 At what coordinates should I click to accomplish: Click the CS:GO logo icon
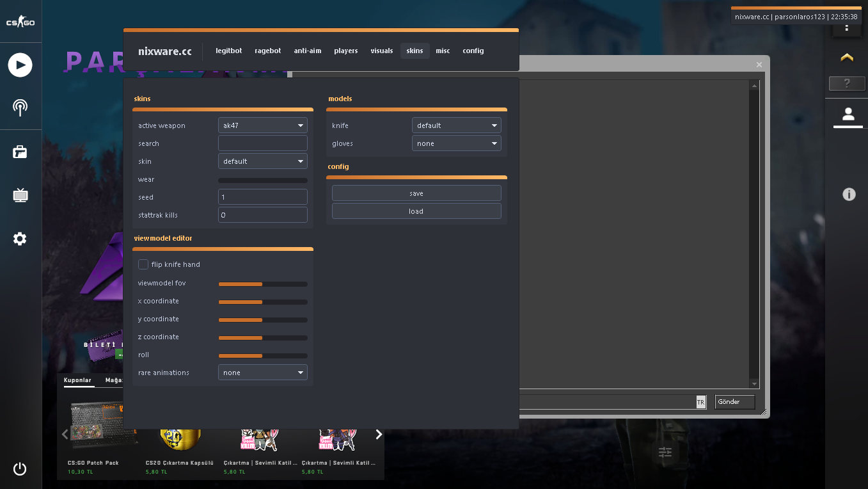20,22
